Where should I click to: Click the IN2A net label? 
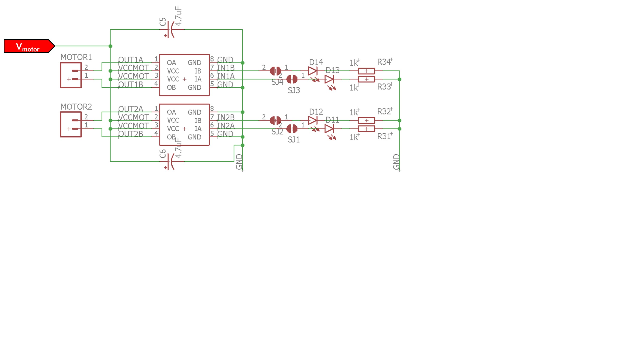[x=226, y=125]
